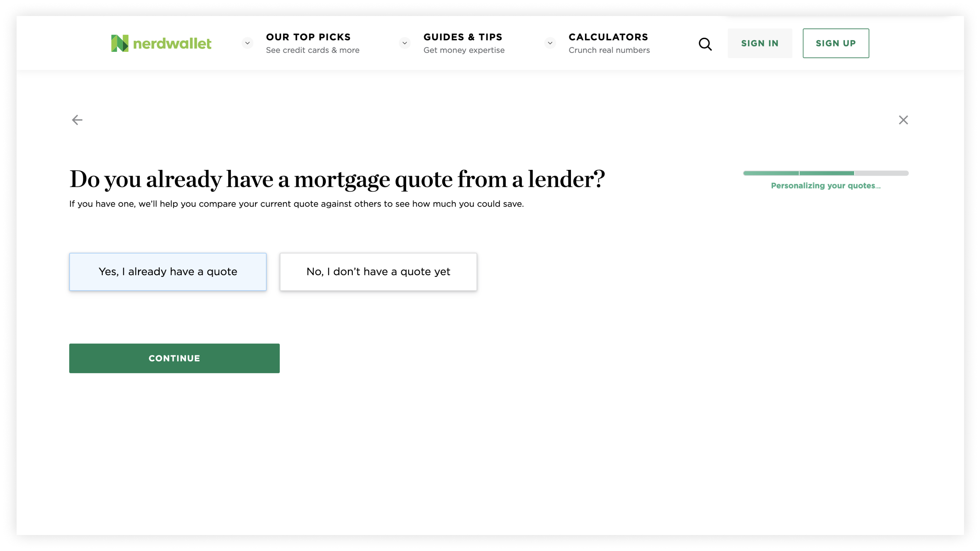This screenshot has height=551, width=980.
Task: Click the SIGN IN link
Action: tap(760, 43)
